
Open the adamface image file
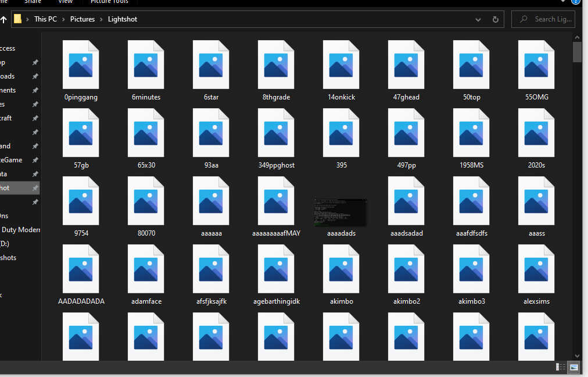[146, 269]
